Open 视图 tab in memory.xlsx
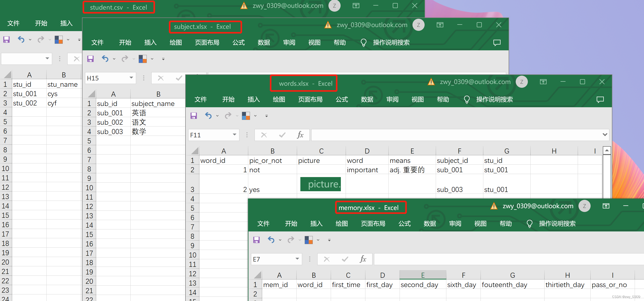Screen dimensions: 644x301 click(x=480, y=224)
